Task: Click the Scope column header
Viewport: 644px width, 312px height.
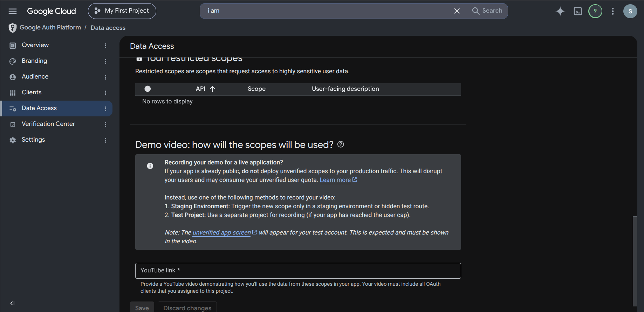Action: (x=256, y=89)
